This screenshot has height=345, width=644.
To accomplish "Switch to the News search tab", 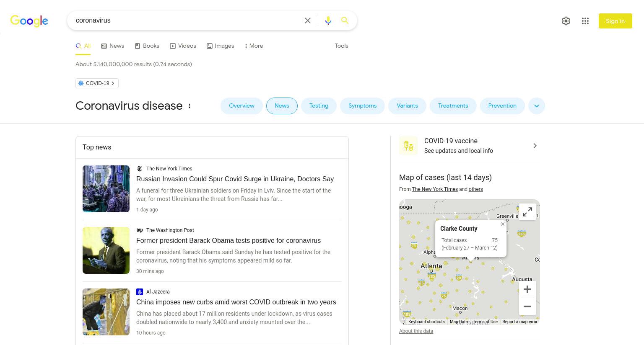I will tap(113, 46).
